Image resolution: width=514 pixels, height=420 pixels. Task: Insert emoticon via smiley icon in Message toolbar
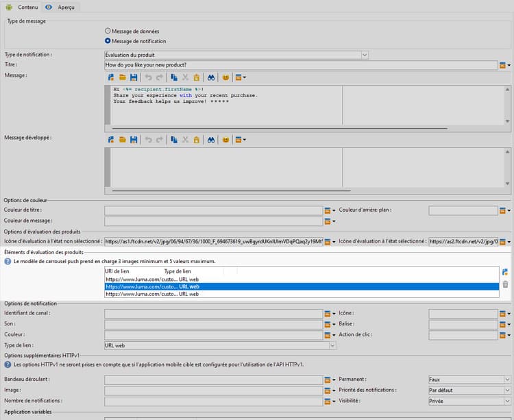225,78
